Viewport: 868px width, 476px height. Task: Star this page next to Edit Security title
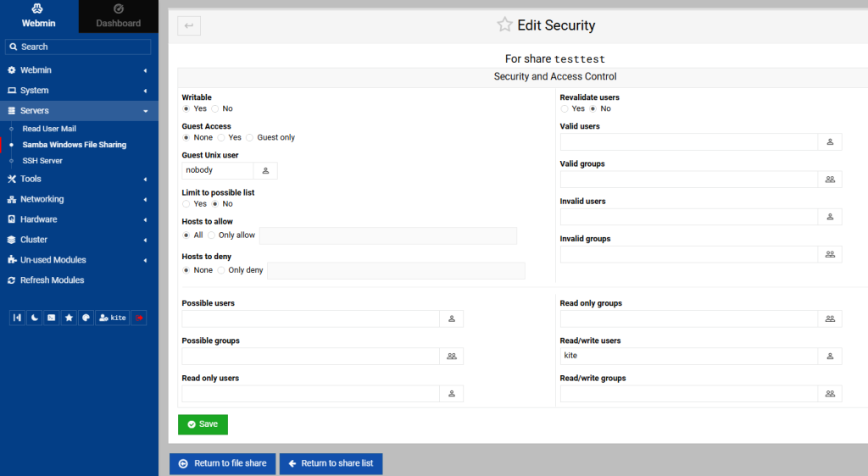[505, 25]
